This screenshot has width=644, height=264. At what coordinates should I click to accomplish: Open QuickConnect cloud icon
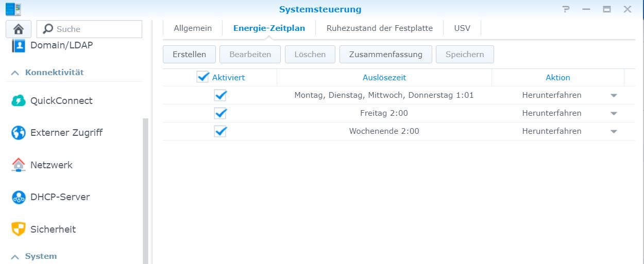point(19,101)
